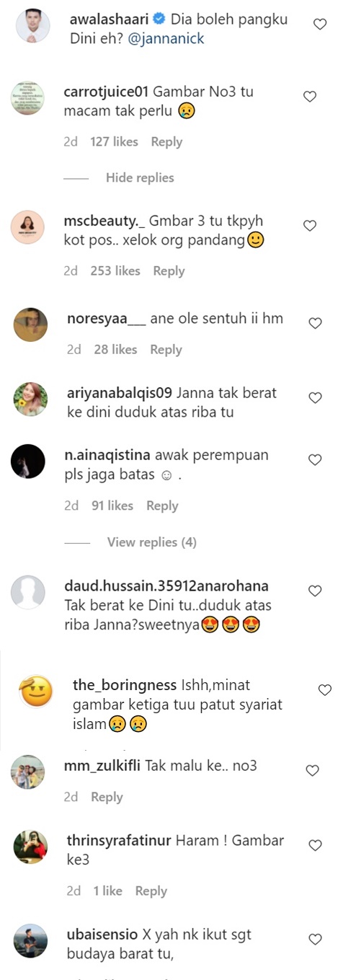Viewport: 343px width, 980px height.
Task: Toggle the heart on ubaisensio's comment
Action: (x=315, y=940)
